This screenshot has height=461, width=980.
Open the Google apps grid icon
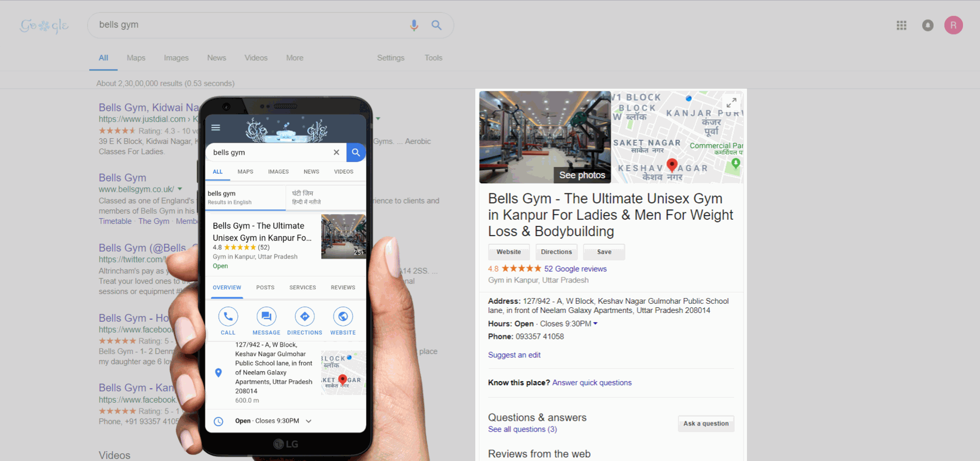click(x=902, y=25)
